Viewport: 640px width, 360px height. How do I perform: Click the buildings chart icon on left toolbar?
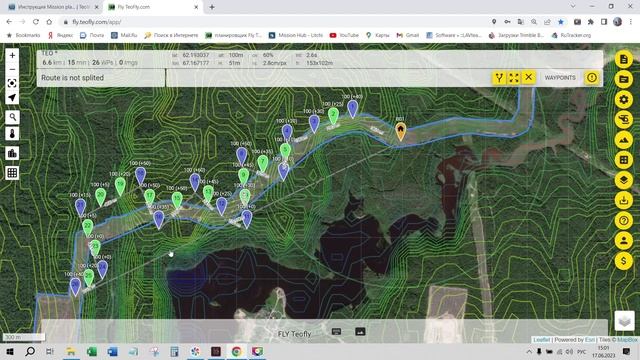coord(12,153)
